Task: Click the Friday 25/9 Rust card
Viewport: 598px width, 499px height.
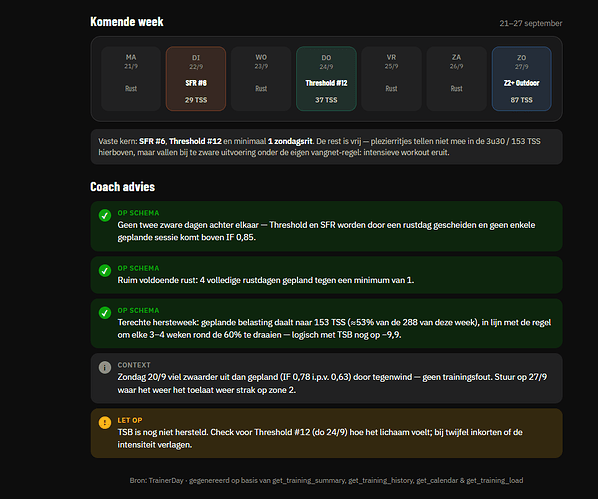Action: pos(391,79)
